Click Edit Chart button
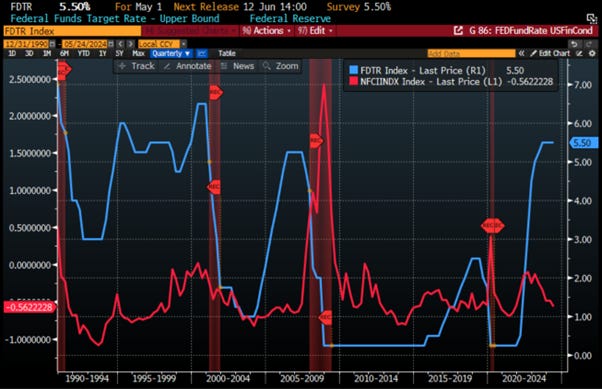Screen dimensions: 602x389 pos(551,53)
